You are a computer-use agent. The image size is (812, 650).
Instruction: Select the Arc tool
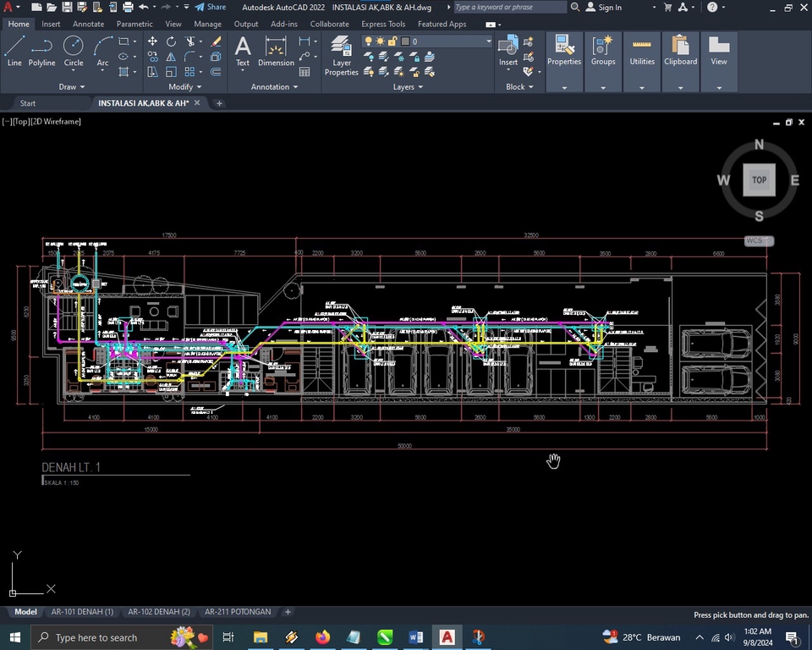(102, 51)
